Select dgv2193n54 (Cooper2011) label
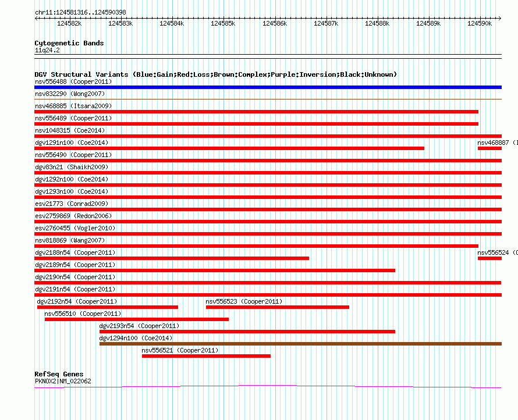Image resolution: width=518 pixels, height=420 pixels. point(139,326)
